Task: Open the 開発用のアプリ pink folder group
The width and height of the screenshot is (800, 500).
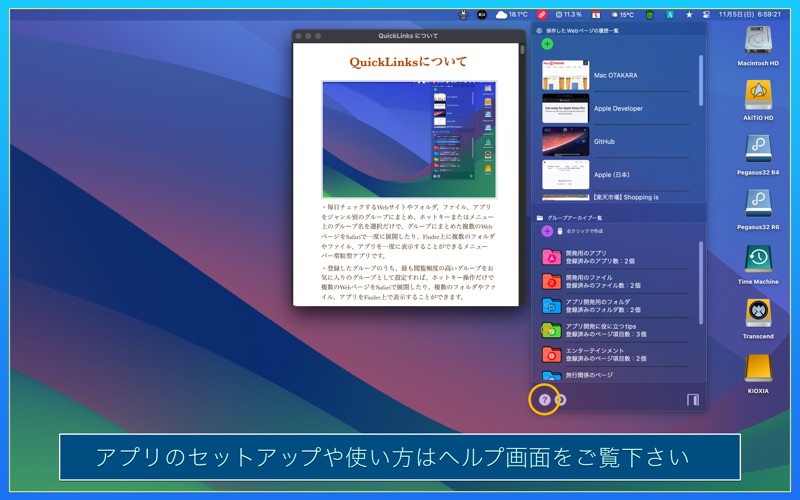Action: tap(615, 257)
